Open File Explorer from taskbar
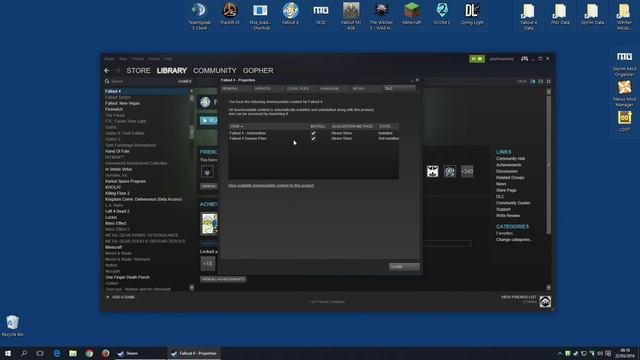 (73, 353)
